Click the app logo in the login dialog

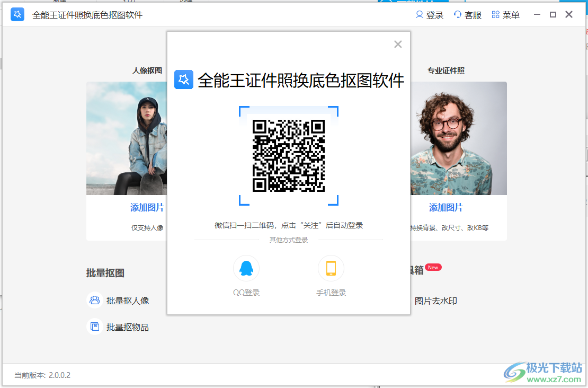[x=184, y=80]
